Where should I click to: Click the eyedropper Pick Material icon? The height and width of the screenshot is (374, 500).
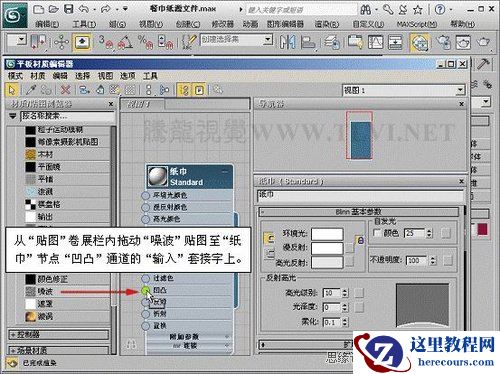click(31, 90)
